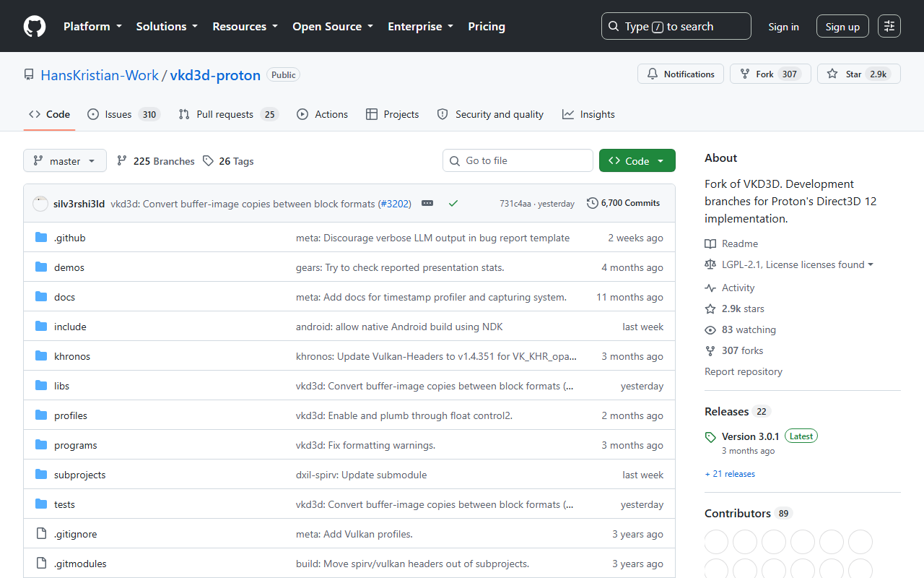Viewport: 924px width, 578px height.
Task: Focus the Go to file field
Action: 518,160
